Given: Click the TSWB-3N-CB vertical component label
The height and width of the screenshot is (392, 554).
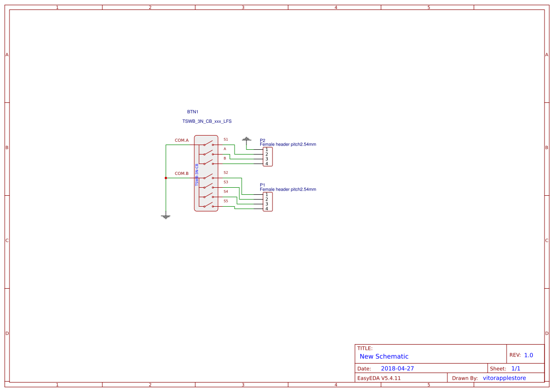Looking at the screenshot, I should tap(196, 174).
